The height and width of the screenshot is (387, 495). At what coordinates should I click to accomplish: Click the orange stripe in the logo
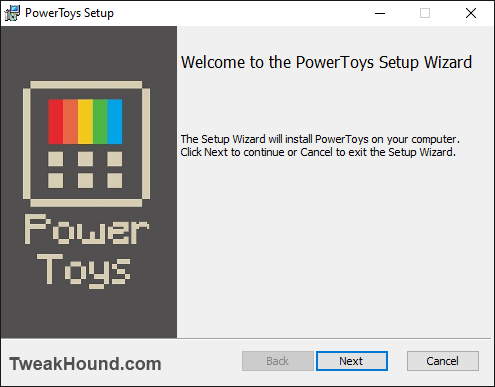point(70,122)
